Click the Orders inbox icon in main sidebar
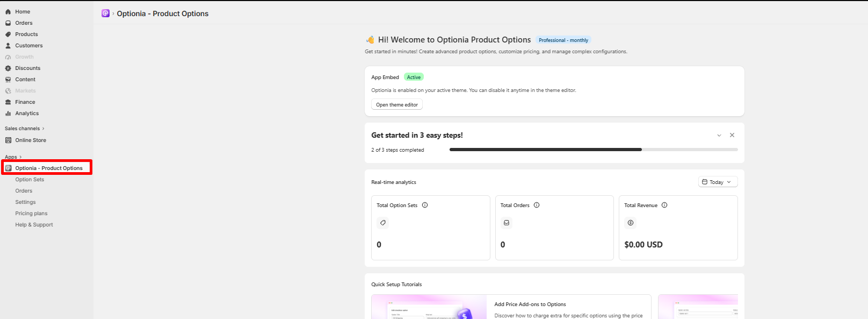 [x=8, y=23]
